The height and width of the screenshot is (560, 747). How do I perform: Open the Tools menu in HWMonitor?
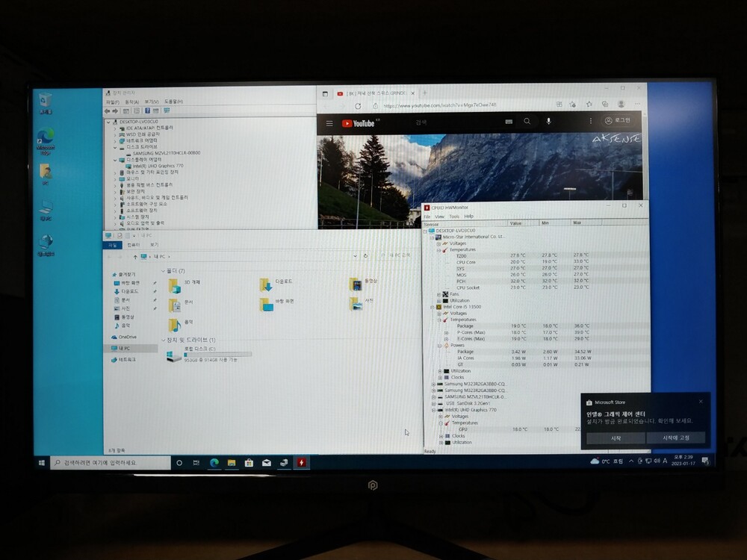[453, 217]
